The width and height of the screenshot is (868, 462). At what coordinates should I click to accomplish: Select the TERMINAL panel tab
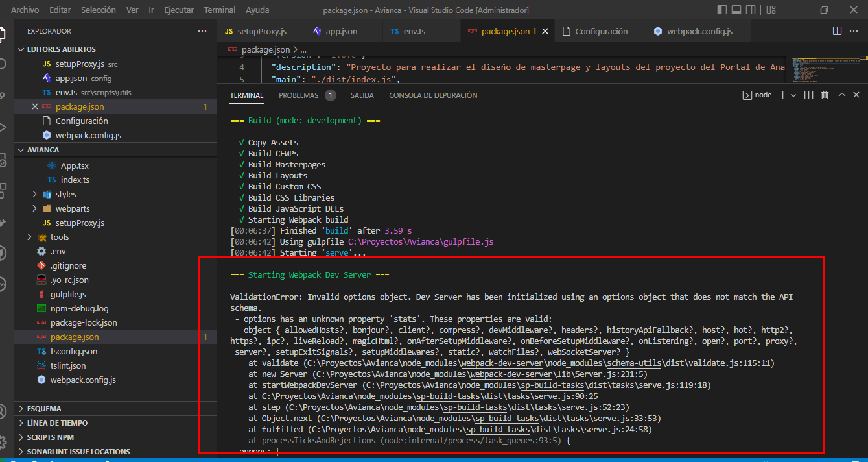[x=246, y=95]
